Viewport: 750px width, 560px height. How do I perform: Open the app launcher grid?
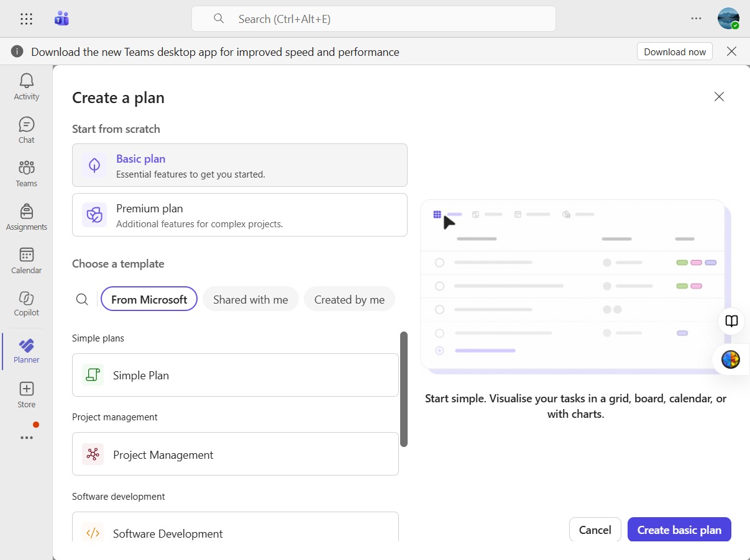point(26,19)
